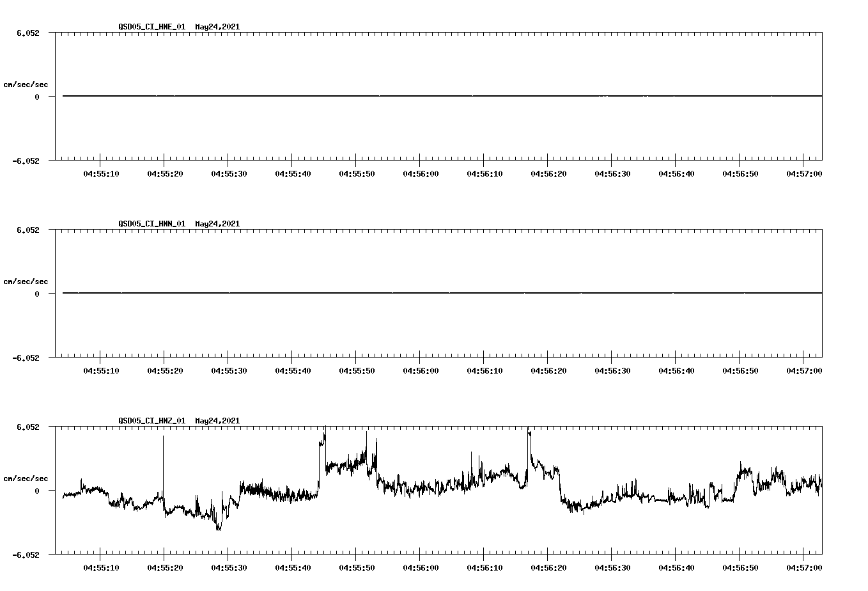The width and height of the screenshot is (868, 591).
Task: Select the QSD05_CI_HNZ_01 channel title
Action: 150,421
